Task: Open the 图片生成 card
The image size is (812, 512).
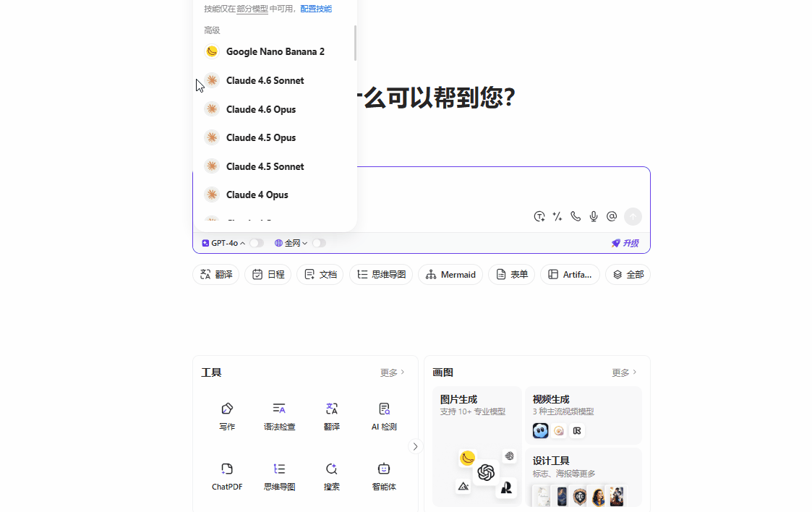Action: tap(477, 446)
